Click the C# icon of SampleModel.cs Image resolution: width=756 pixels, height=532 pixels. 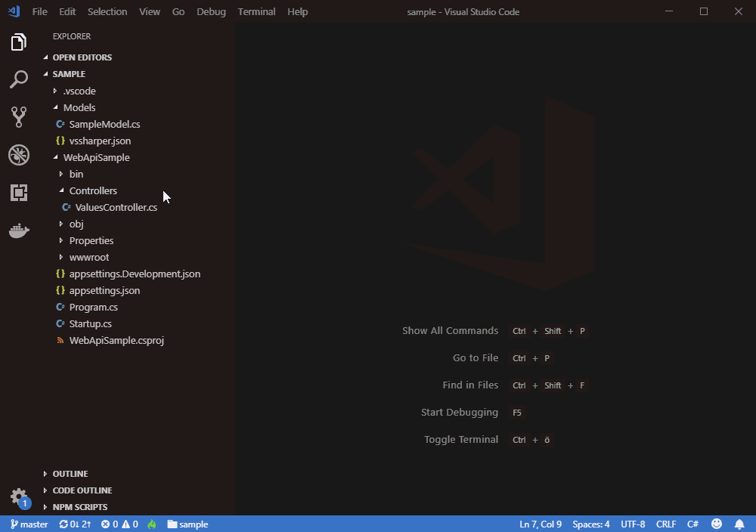(60, 124)
